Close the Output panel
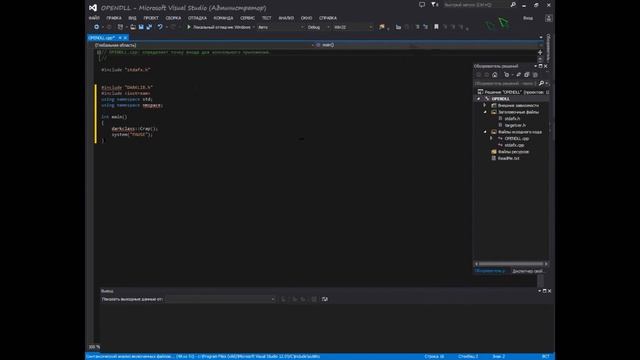This screenshot has width=640, height=360. (x=549, y=291)
